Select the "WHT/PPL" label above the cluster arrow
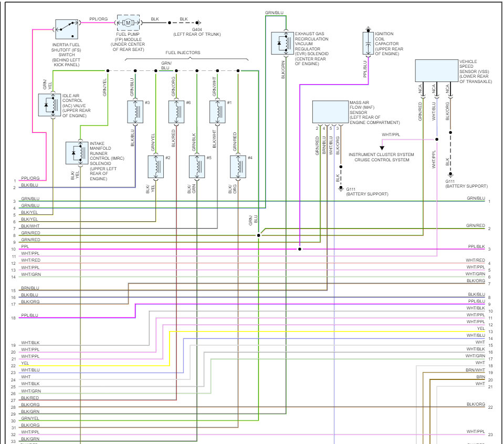Viewport: 504px width, 444px height. coord(391,135)
